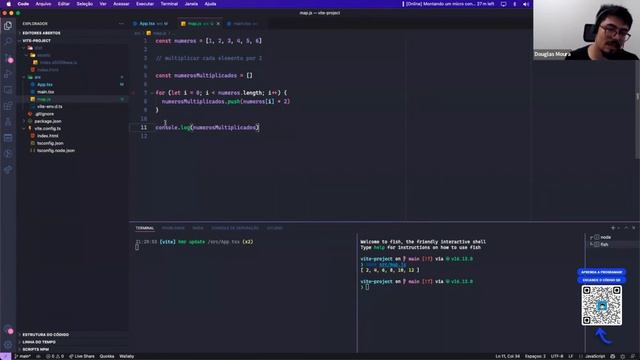640x360 pixels.
Task: Open the Explorer view in the activity bar
Action: tap(8, 26)
